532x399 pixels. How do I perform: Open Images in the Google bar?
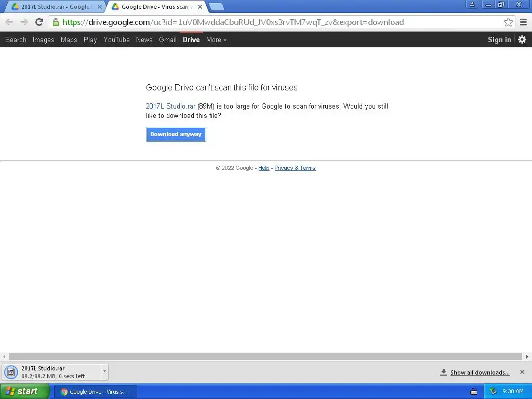[44, 39]
